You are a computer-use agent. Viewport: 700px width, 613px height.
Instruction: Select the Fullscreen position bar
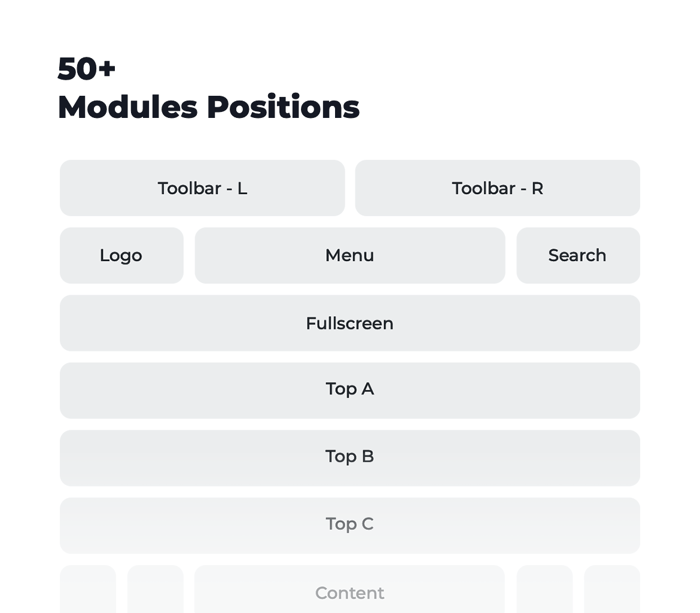pyautogui.click(x=350, y=323)
